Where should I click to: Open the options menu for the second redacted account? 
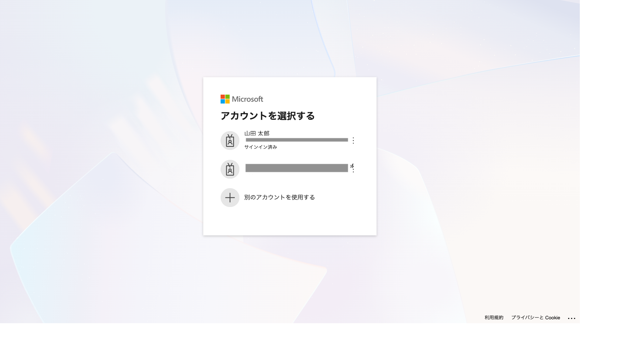353,169
